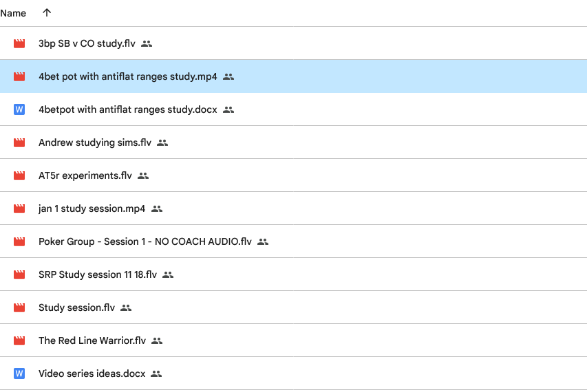Select SRP Study session 11 18.flv file name

pyautogui.click(x=98, y=275)
